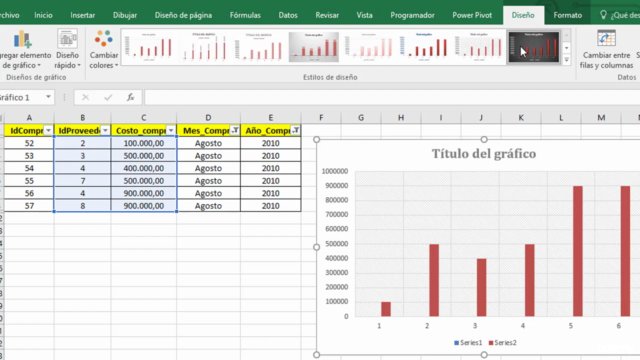Click cell with value 400.000,00

pos(144,168)
